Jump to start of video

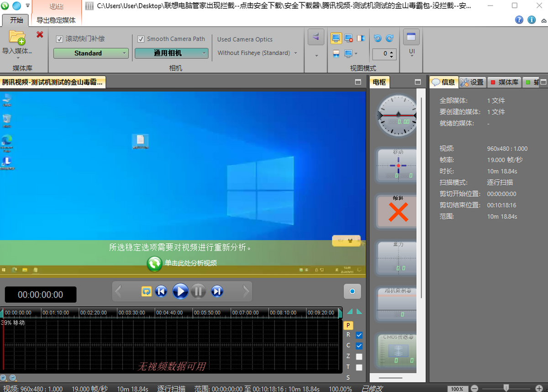coord(161,291)
